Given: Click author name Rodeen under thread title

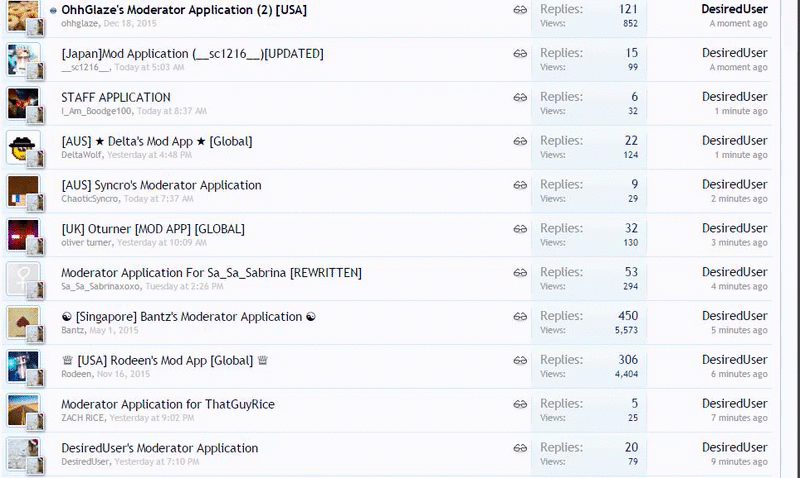Looking at the screenshot, I should pos(77,374).
